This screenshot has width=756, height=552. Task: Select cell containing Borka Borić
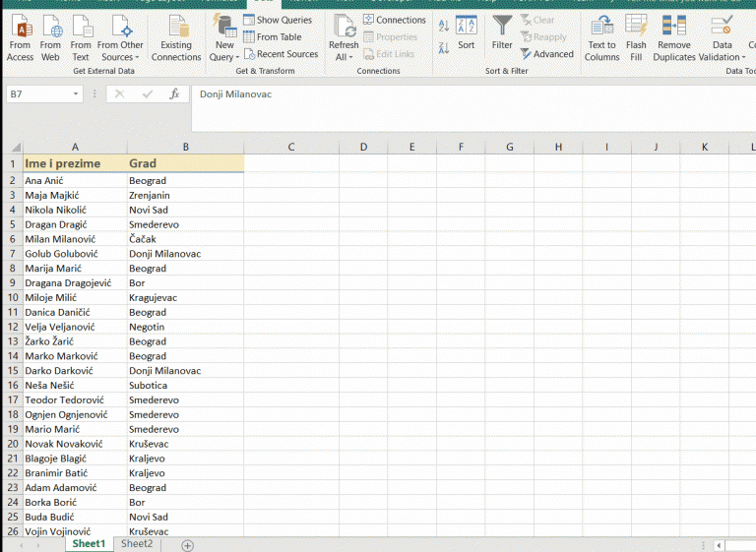click(75, 503)
